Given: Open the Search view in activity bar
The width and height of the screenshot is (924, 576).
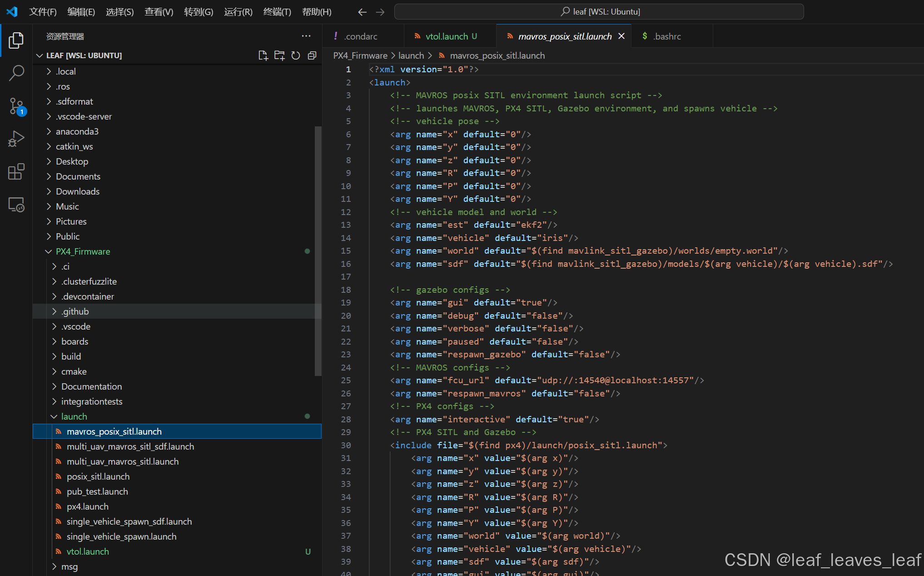Looking at the screenshot, I should pyautogui.click(x=16, y=73).
